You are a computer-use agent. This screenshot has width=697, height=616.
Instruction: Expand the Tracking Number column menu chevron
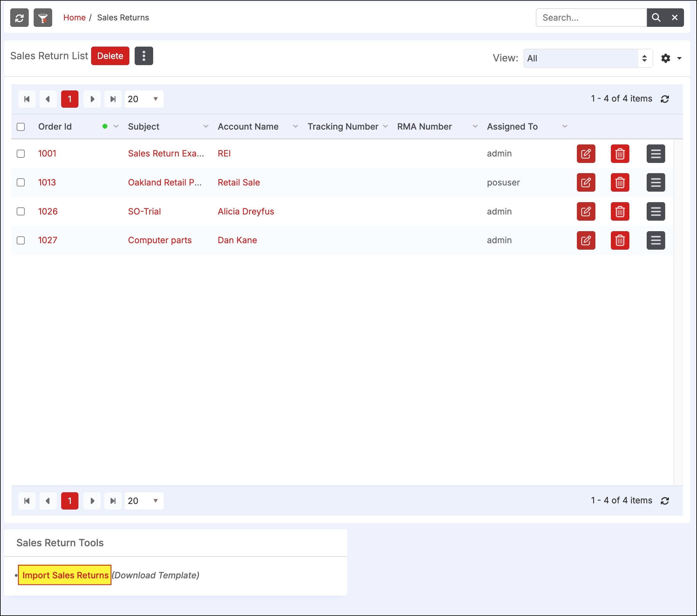point(385,127)
